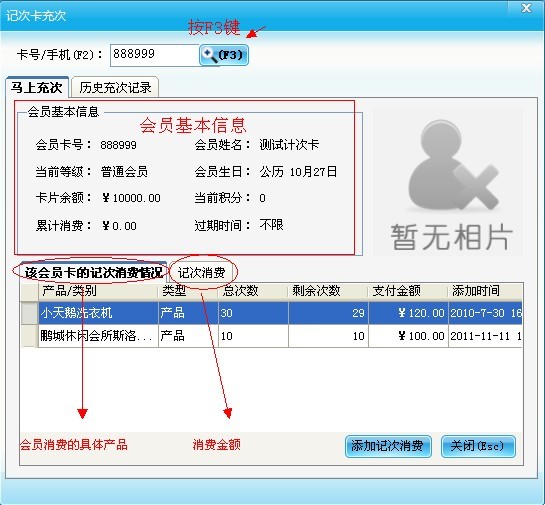Select the 鹏城休闲会所斯洛... row
Viewport: 545px width, 505px height.
click(x=271, y=336)
